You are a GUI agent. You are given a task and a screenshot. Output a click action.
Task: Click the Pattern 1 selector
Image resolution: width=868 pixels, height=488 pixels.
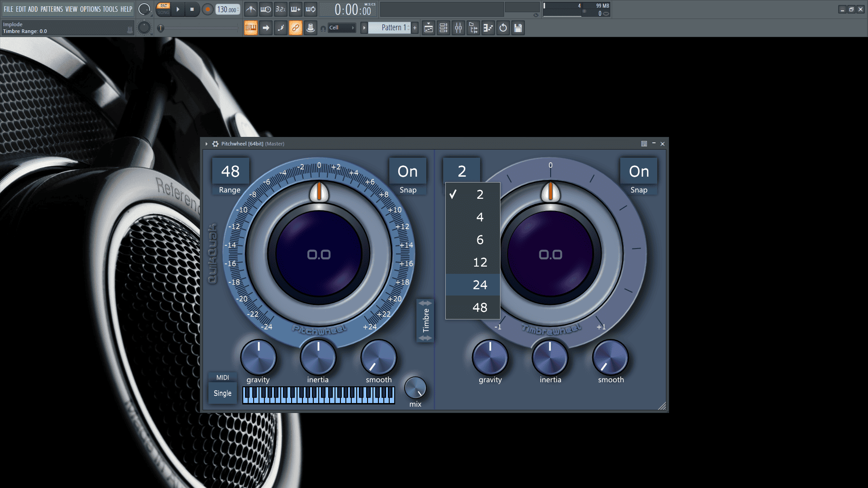tap(390, 28)
